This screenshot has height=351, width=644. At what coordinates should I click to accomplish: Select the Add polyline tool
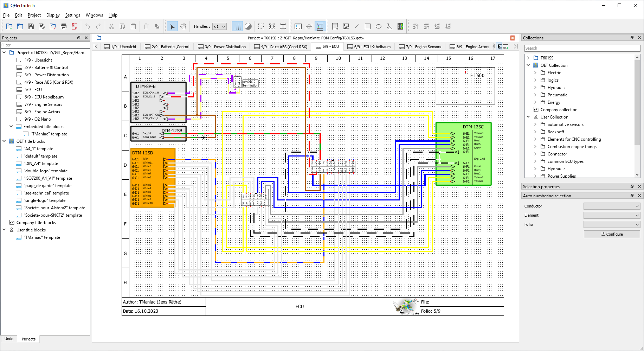[389, 26]
